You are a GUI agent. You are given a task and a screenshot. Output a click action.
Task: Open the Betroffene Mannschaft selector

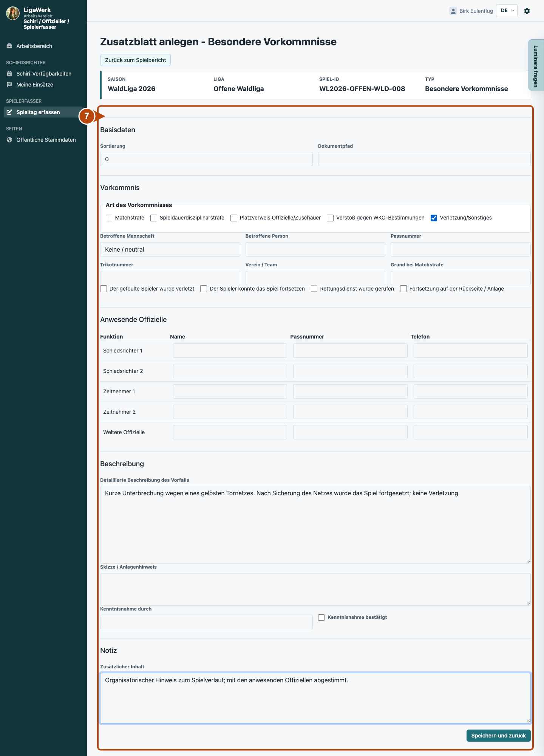click(170, 249)
